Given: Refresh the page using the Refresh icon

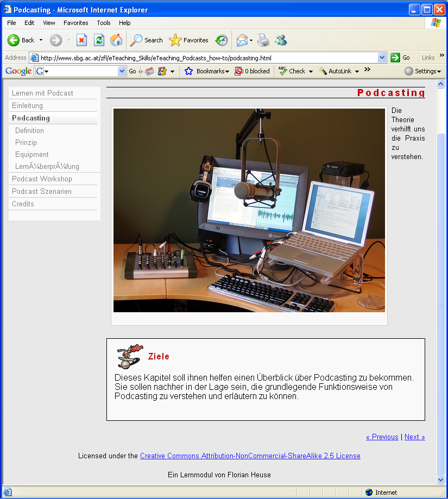Looking at the screenshot, I should (x=99, y=40).
